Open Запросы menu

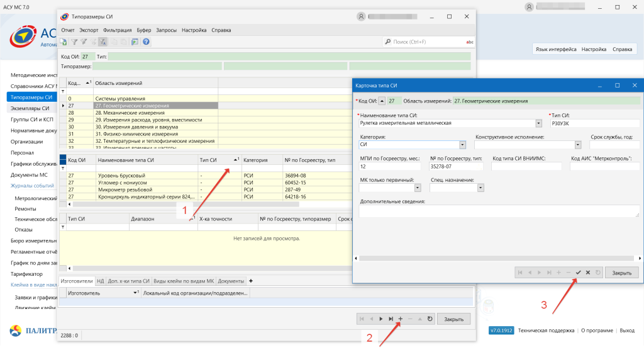(x=166, y=30)
